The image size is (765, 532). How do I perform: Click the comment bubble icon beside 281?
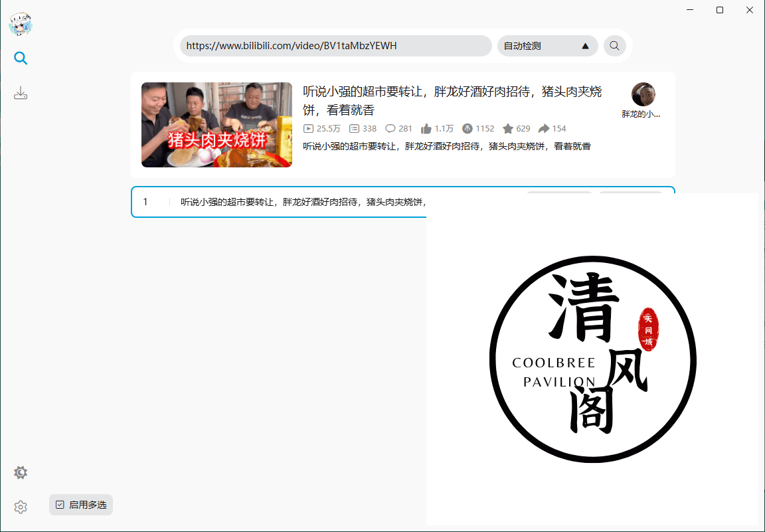pyautogui.click(x=390, y=129)
